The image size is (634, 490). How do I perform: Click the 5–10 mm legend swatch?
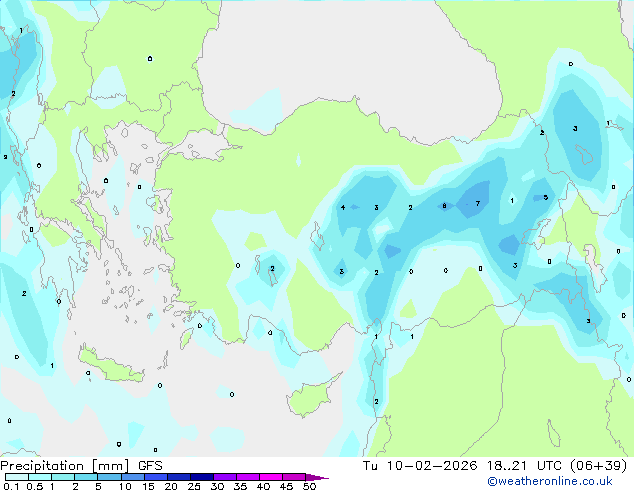(x=109, y=477)
